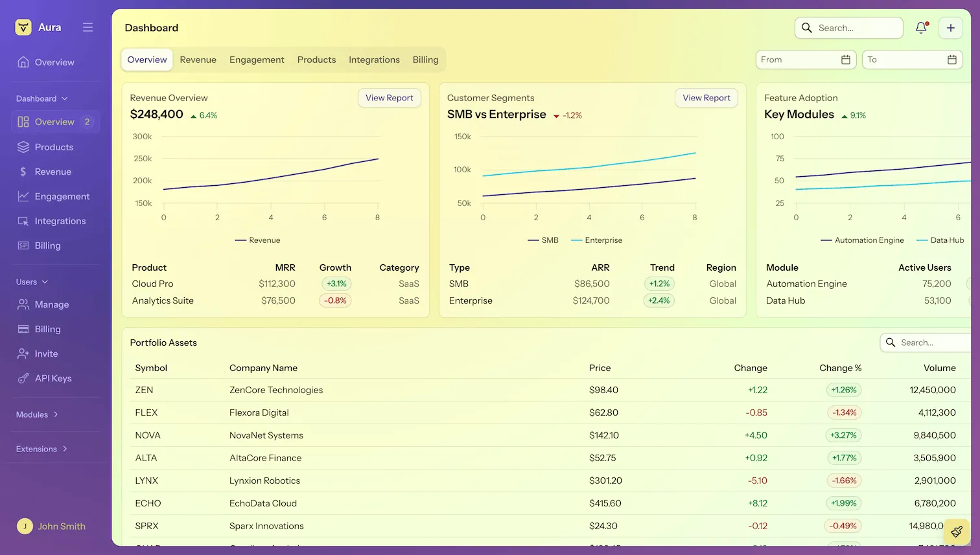Sort Portfolio Assets by Symbol column
980x555 pixels.
click(151, 368)
